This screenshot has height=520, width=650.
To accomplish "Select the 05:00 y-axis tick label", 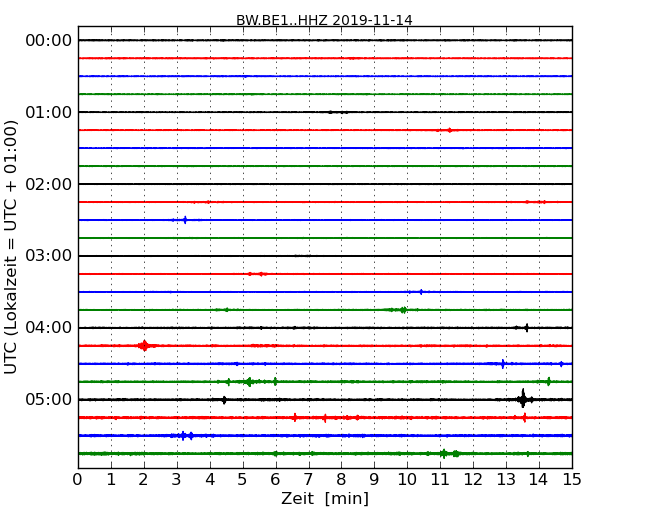I will [x=49, y=399].
